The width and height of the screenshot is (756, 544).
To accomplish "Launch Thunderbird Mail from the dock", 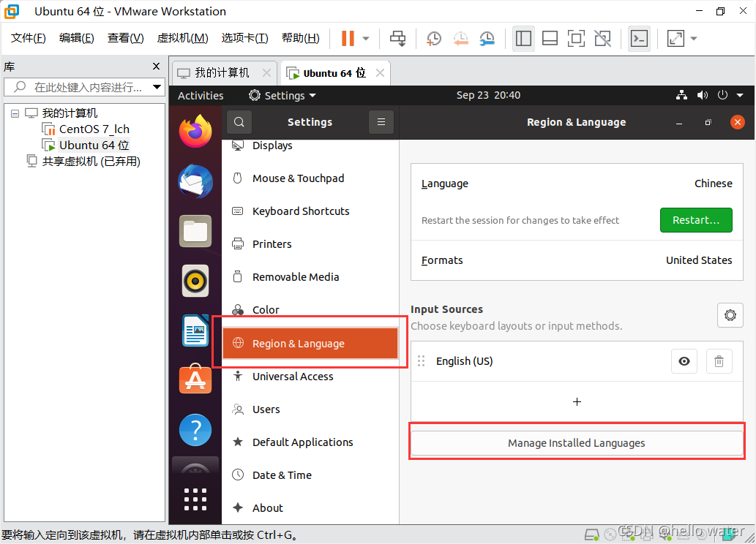I will [x=195, y=181].
